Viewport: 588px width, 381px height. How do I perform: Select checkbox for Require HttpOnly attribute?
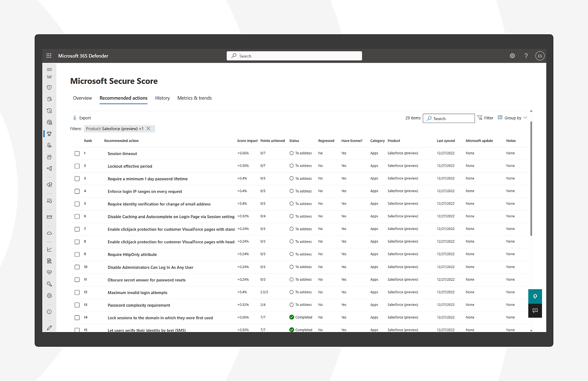tap(77, 254)
